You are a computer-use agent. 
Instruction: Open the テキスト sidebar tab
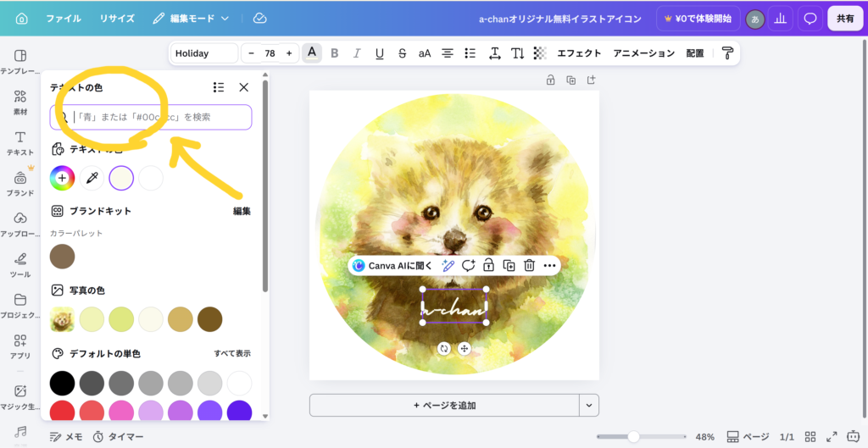(x=20, y=143)
